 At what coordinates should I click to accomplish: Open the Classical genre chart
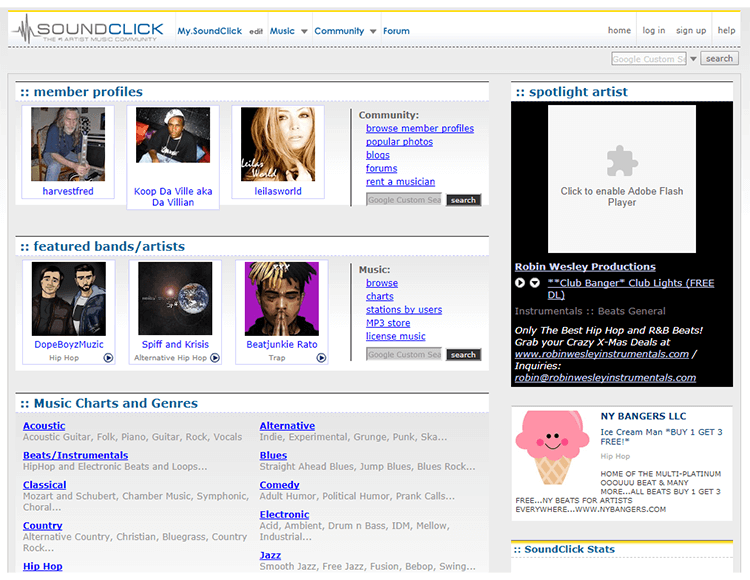44,485
